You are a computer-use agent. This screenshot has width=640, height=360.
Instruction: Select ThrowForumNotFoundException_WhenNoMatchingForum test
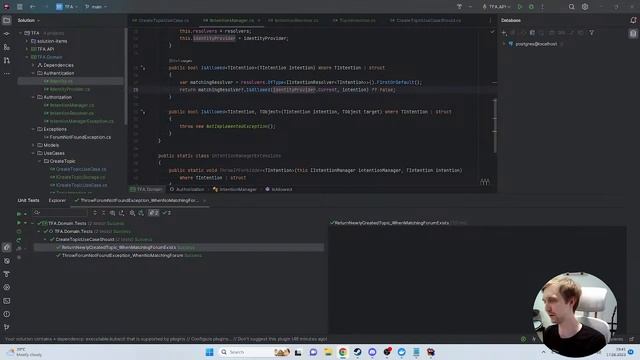pos(122,256)
